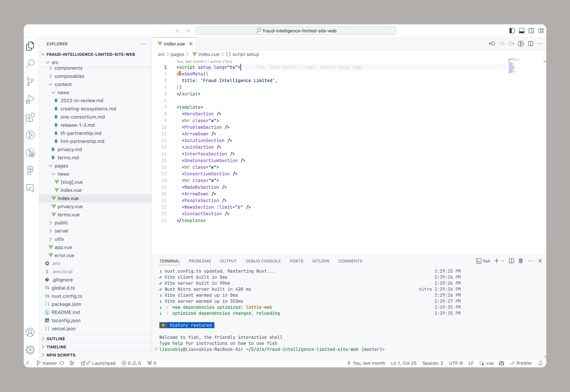Click the master branch in status bar
The height and width of the screenshot is (392, 570).
pos(47,363)
